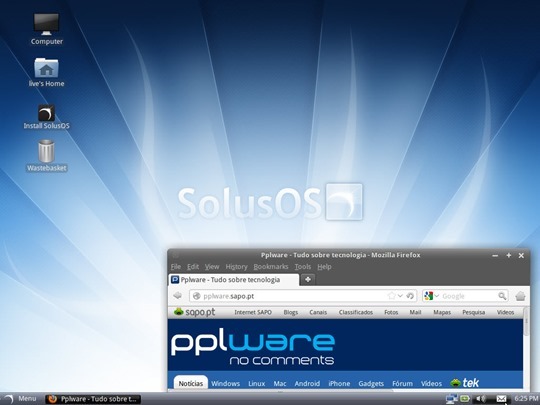Minimize the Firefox window
The image size is (540, 405).
495,256
